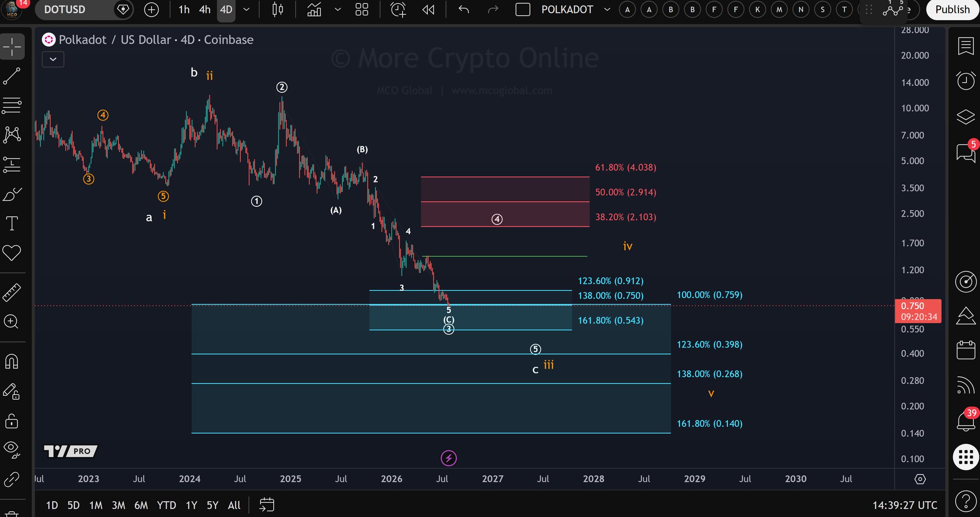
Task: Click the T layout shortcut circle
Action: [x=844, y=10]
